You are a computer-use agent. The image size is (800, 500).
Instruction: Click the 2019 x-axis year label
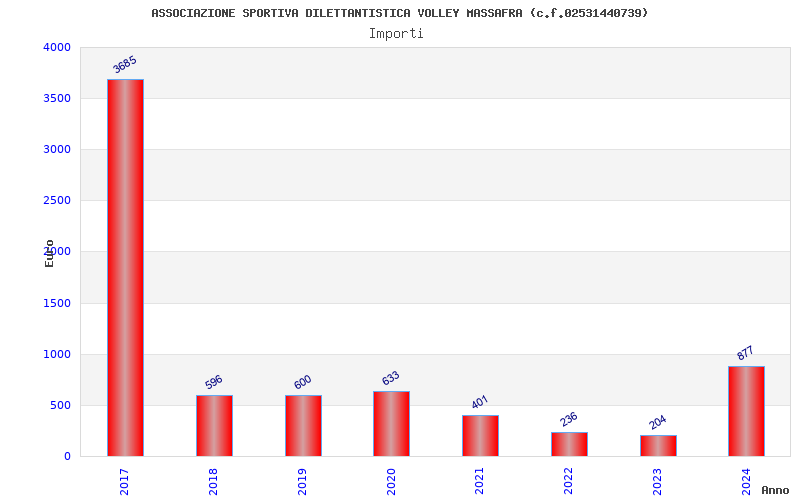[x=302, y=482]
